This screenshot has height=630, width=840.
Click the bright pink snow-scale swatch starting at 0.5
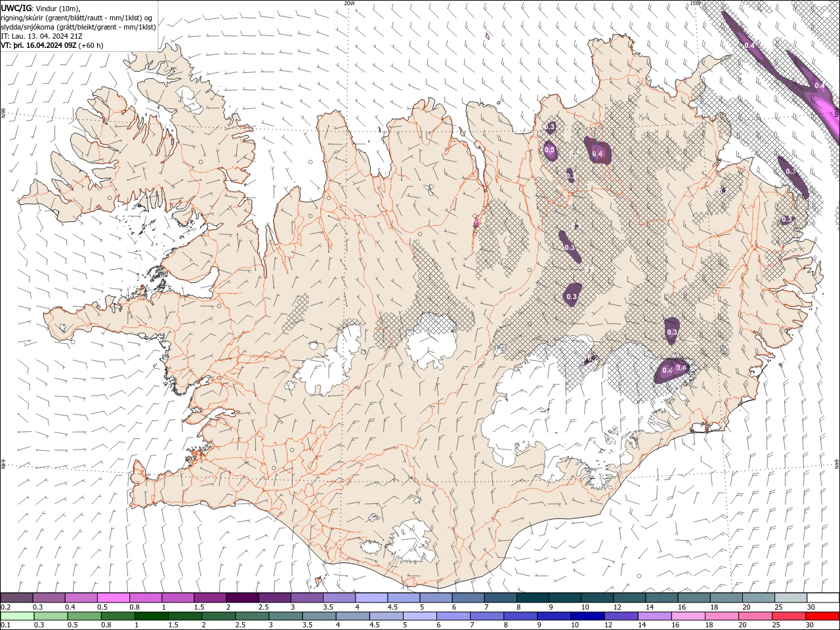pyautogui.click(x=113, y=598)
